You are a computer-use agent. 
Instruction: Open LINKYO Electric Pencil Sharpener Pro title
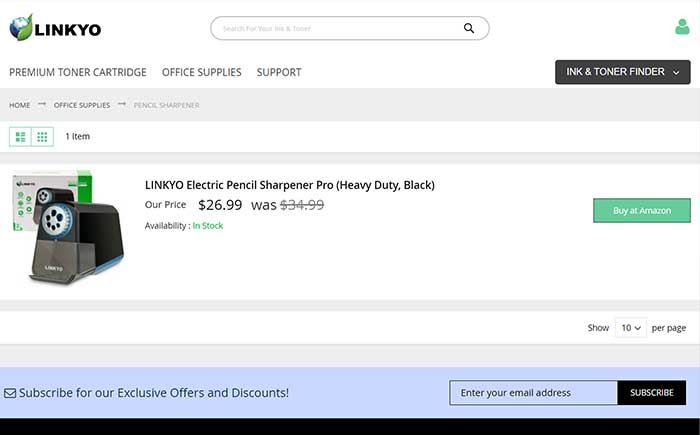(290, 185)
